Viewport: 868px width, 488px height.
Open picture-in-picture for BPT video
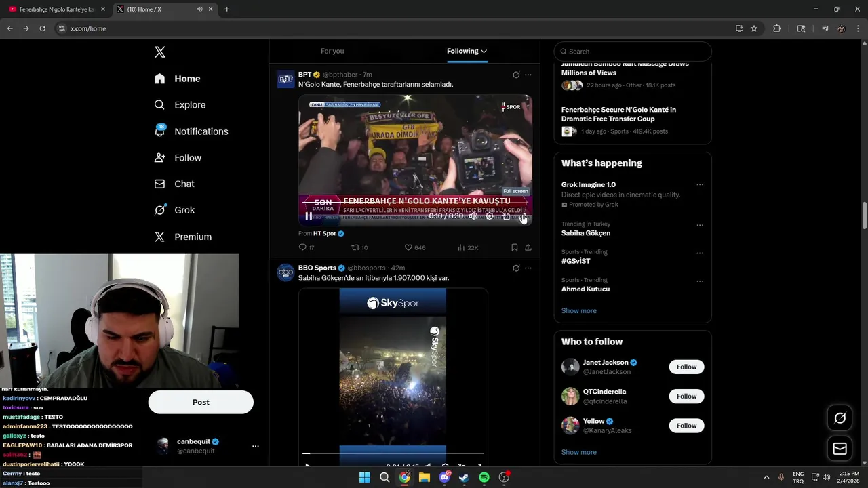pyautogui.click(x=506, y=216)
